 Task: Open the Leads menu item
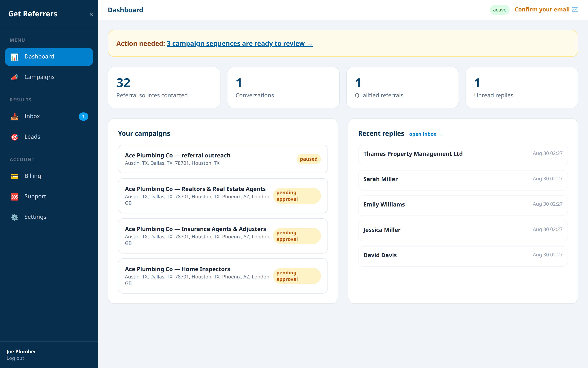click(x=49, y=137)
